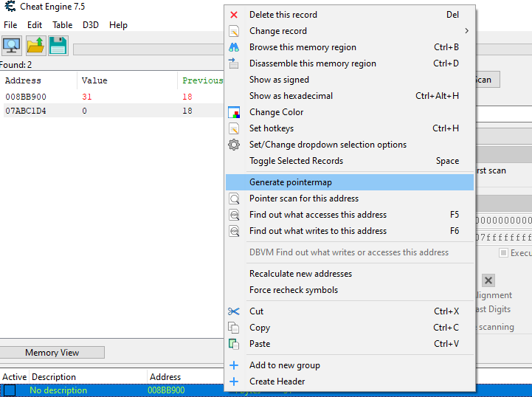
Task: Click the value 31 in results
Action: tap(87, 97)
